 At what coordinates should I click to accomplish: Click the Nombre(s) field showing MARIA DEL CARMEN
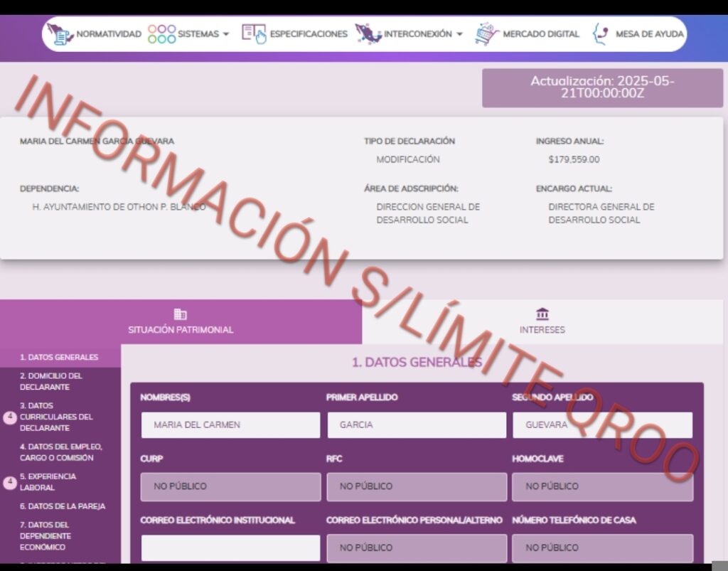(x=230, y=425)
